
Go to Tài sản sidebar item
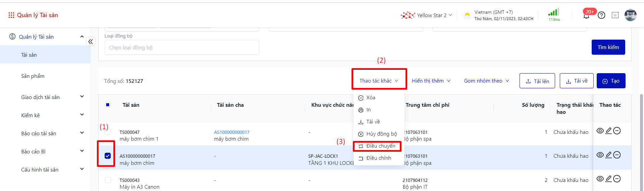pyautogui.click(x=45, y=55)
